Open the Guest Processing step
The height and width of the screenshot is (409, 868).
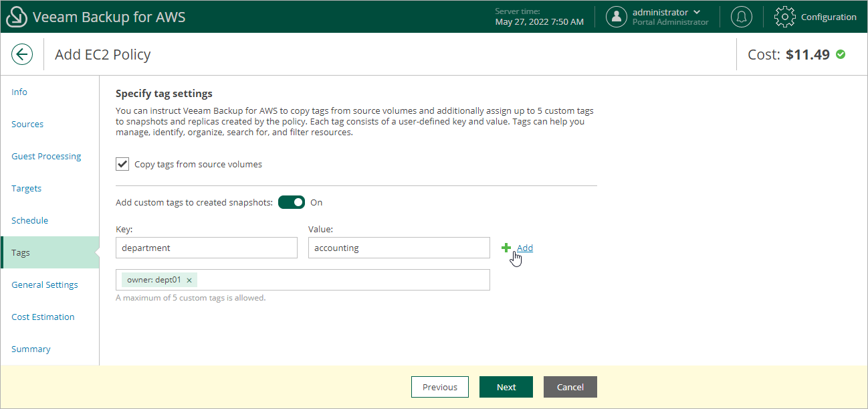click(x=46, y=156)
